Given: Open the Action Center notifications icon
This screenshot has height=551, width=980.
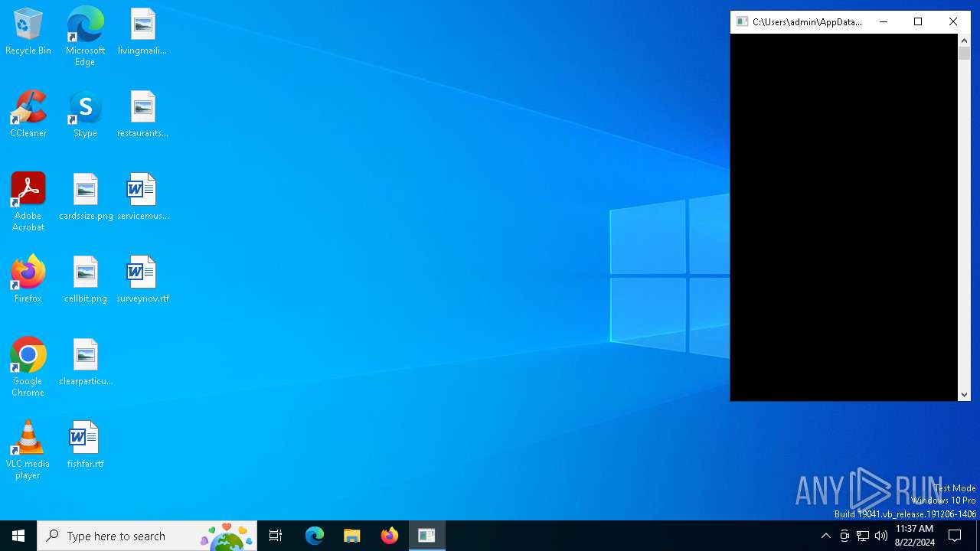Looking at the screenshot, I should (x=955, y=536).
